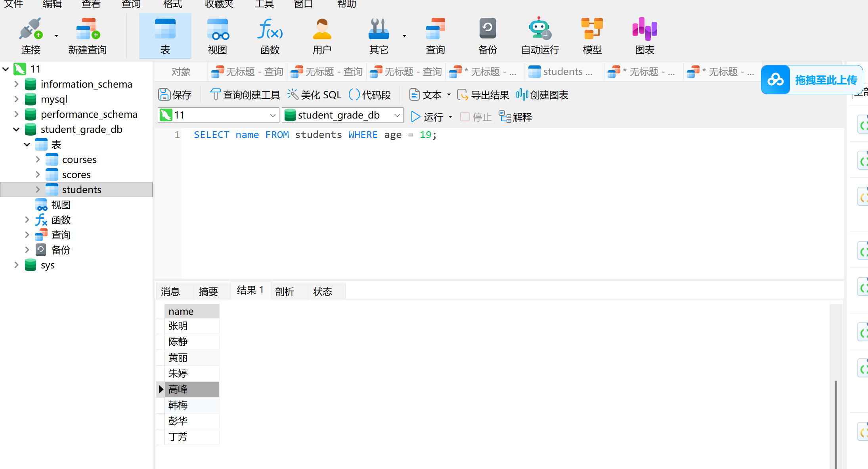The height and width of the screenshot is (469, 868).
Task: Expand the courses table node
Action: click(38, 160)
